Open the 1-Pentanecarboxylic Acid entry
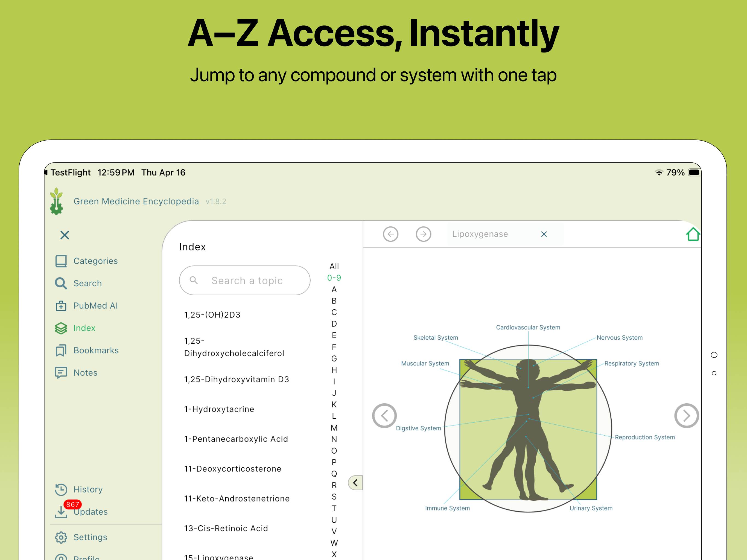This screenshot has height=560, width=747. click(236, 439)
